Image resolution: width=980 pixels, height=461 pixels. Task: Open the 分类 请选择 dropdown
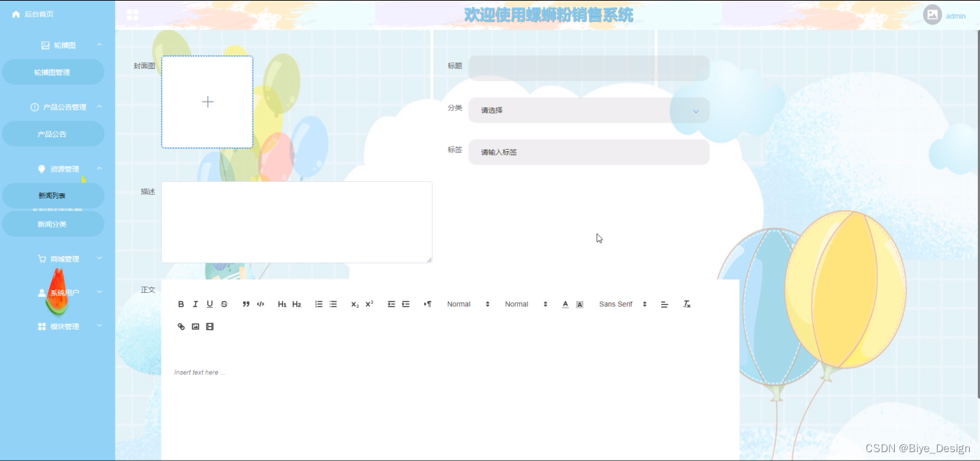click(589, 110)
